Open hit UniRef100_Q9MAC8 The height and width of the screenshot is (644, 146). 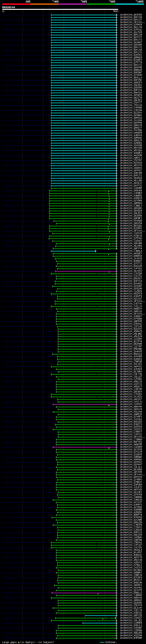(x=131, y=58)
